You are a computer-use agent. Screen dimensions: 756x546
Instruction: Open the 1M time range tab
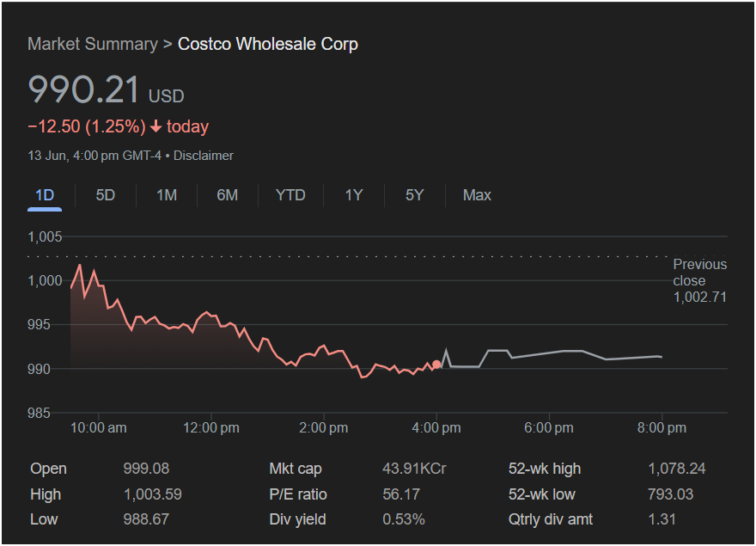click(x=167, y=195)
